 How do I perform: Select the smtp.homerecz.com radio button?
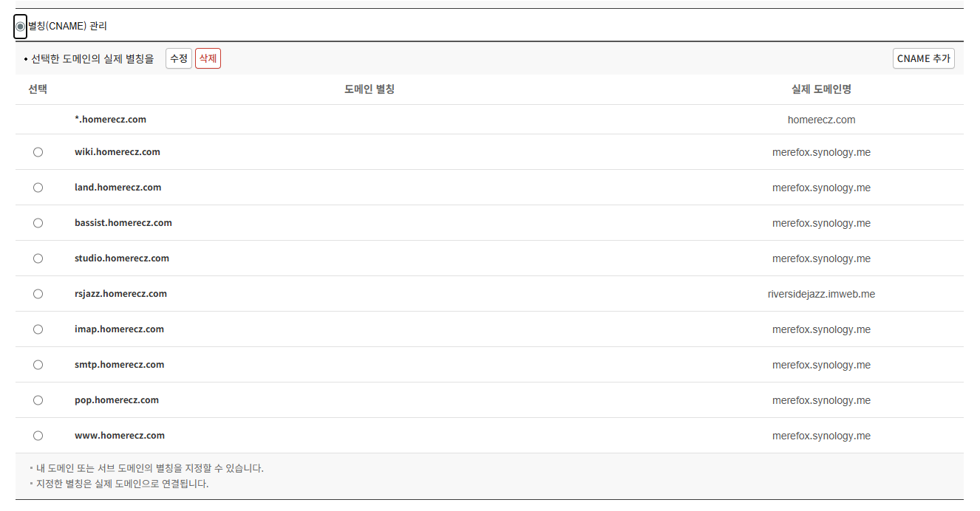pos(38,365)
